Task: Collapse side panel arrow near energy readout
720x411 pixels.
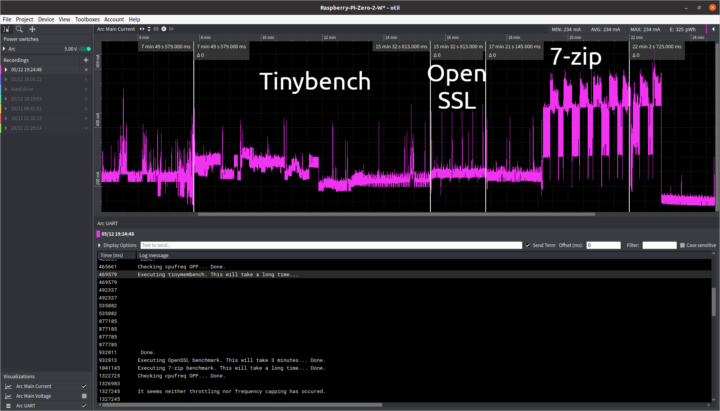Action: (713, 29)
